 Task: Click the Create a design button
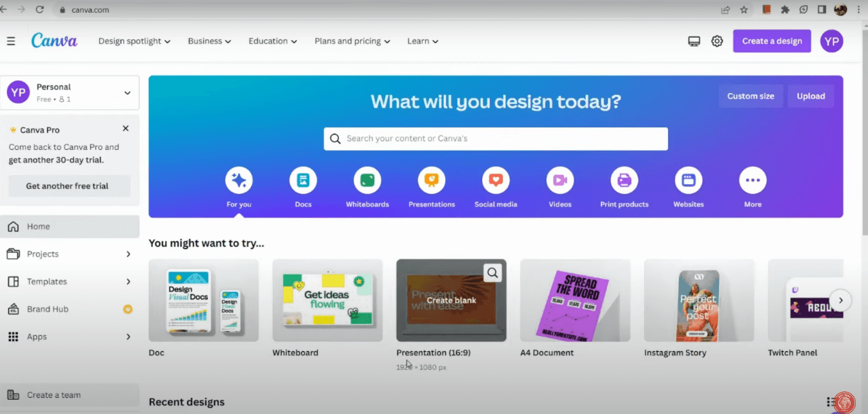(x=772, y=41)
